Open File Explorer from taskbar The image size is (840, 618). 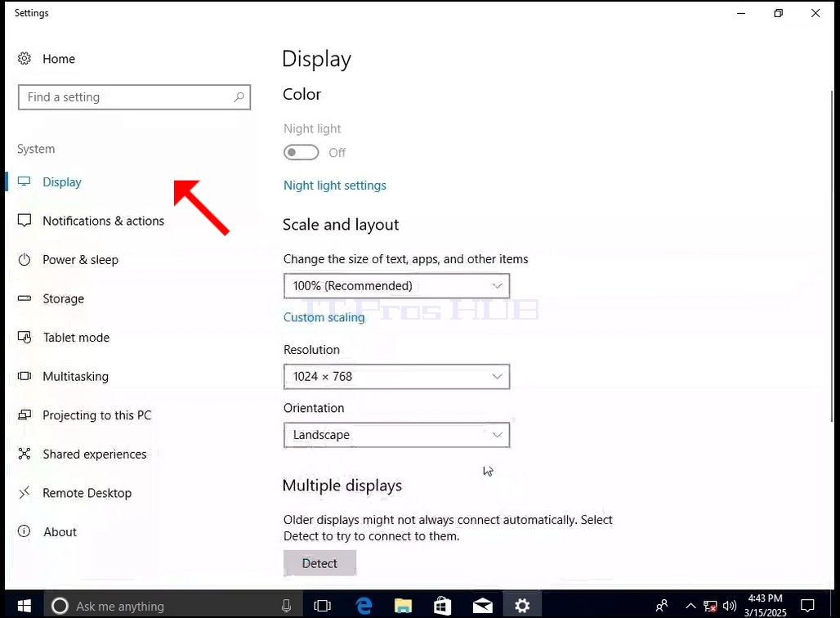pos(403,606)
